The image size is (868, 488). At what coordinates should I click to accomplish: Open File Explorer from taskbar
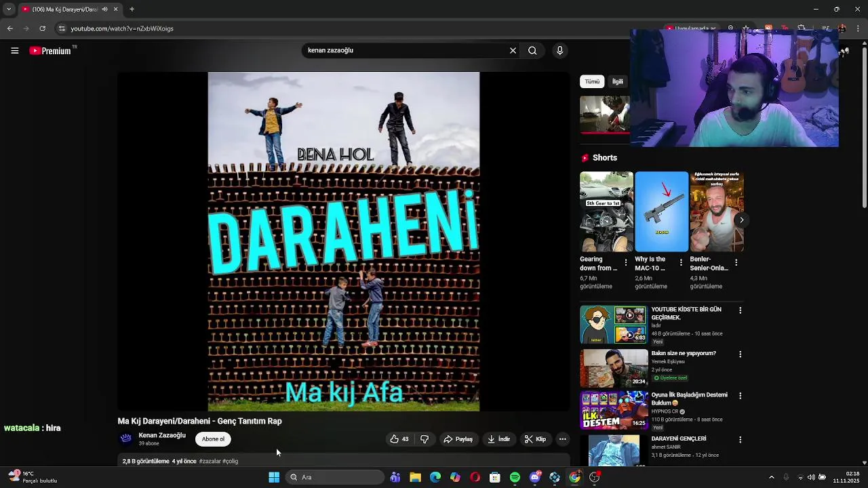(415, 477)
